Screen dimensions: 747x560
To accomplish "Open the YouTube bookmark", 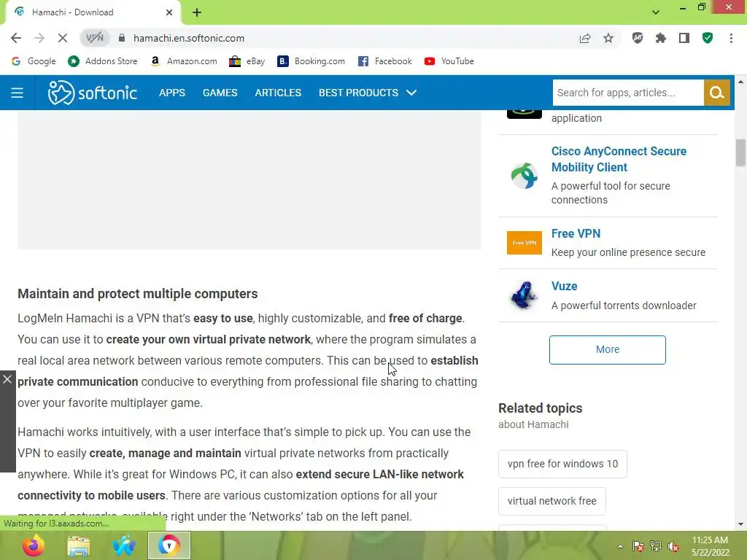I will [x=449, y=61].
